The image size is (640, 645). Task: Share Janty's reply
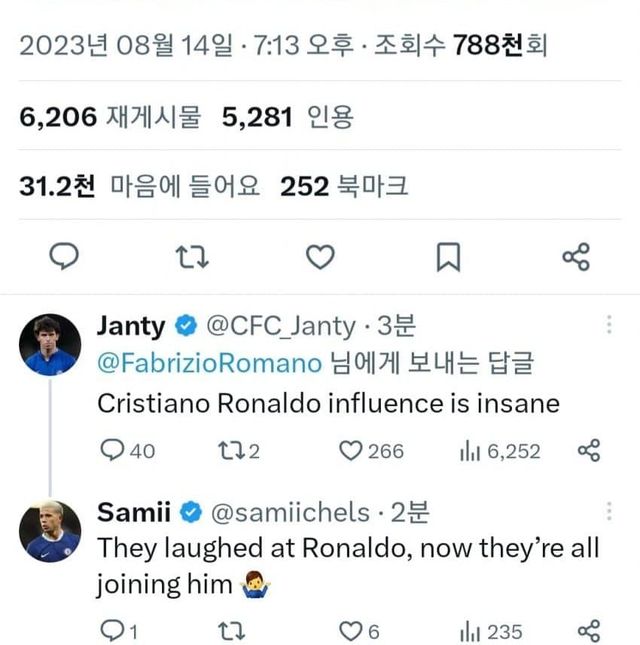pos(589,451)
